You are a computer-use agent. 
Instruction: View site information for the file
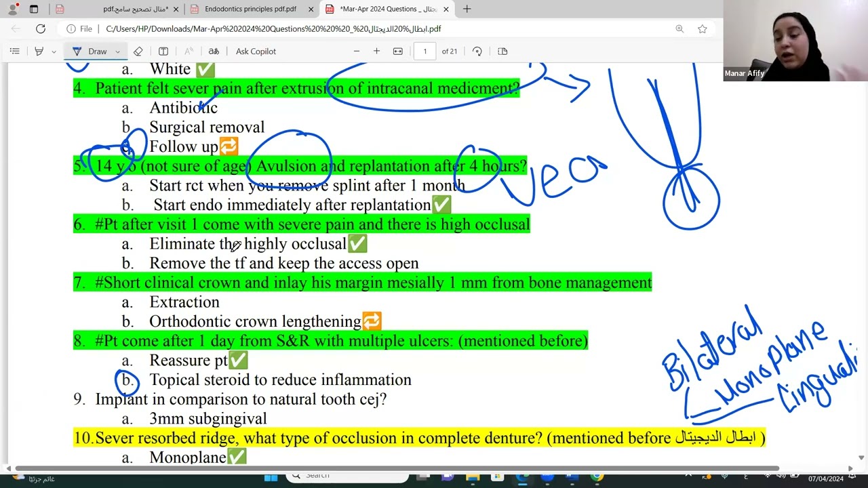point(80,29)
